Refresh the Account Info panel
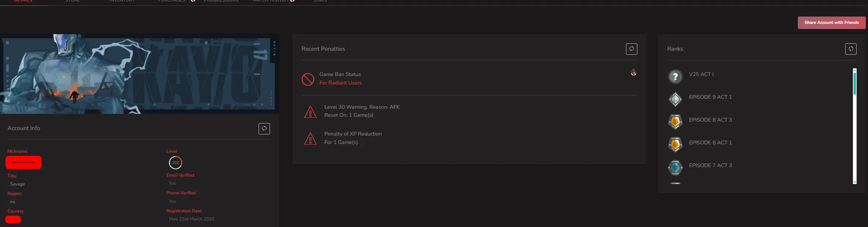 point(264,129)
